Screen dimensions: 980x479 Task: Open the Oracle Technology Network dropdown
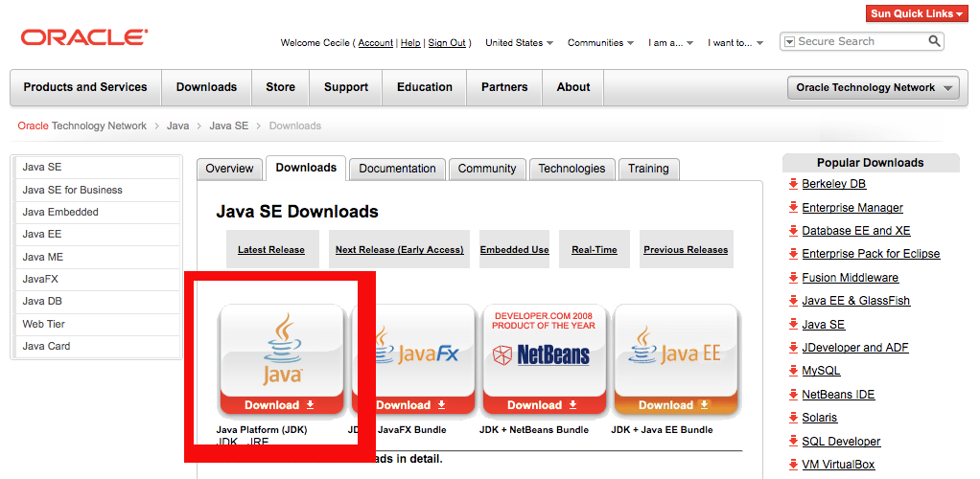point(874,87)
